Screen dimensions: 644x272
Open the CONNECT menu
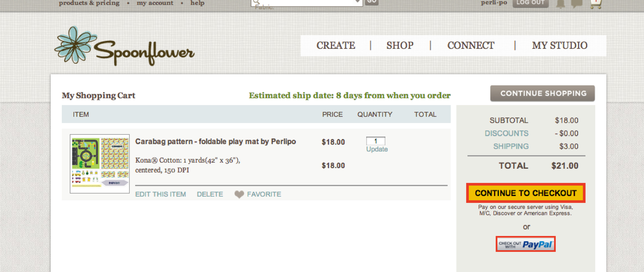tap(471, 46)
